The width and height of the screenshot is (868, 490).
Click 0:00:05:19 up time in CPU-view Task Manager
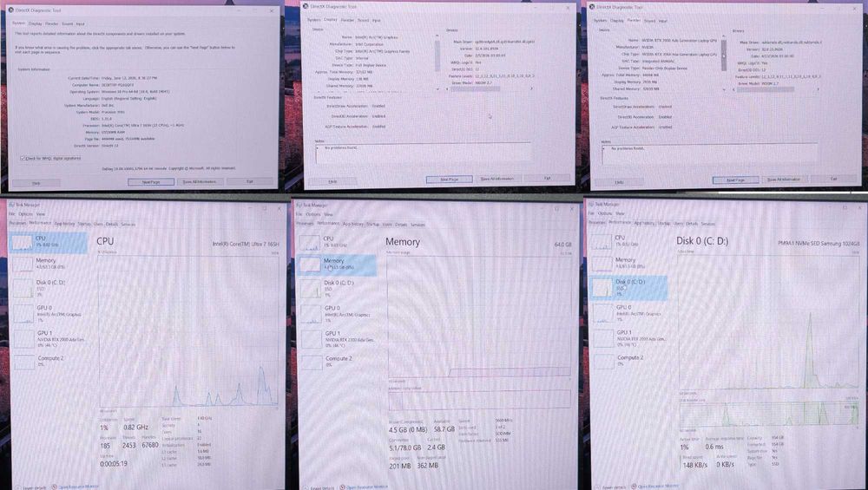(114, 464)
